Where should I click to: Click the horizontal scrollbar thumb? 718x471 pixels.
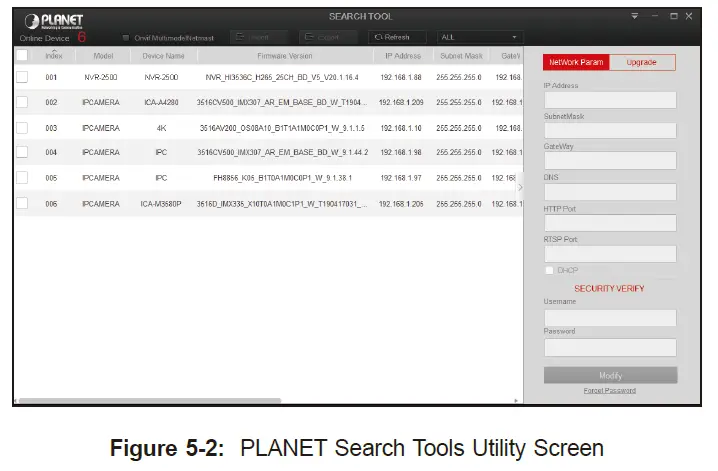point(149,401)
